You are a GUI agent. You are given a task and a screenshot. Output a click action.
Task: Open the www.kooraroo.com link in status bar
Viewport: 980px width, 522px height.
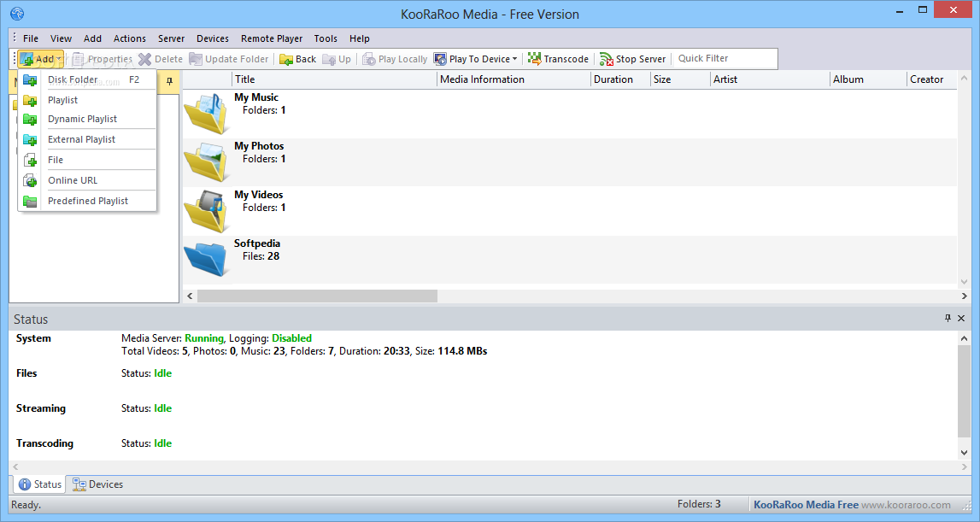click(906, 505)
